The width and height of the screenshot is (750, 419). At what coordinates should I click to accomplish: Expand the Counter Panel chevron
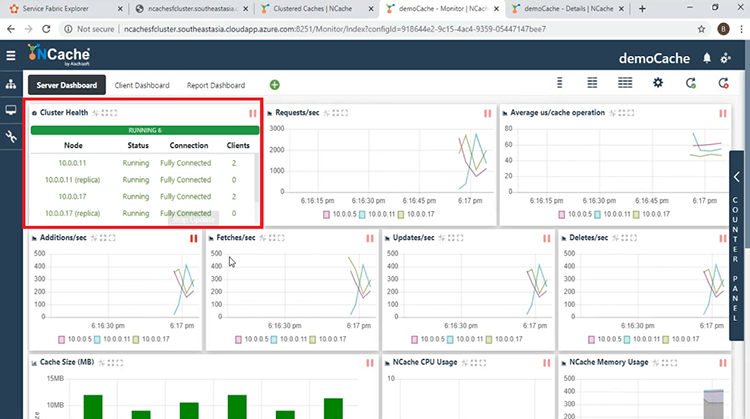(x=737, y=177)
